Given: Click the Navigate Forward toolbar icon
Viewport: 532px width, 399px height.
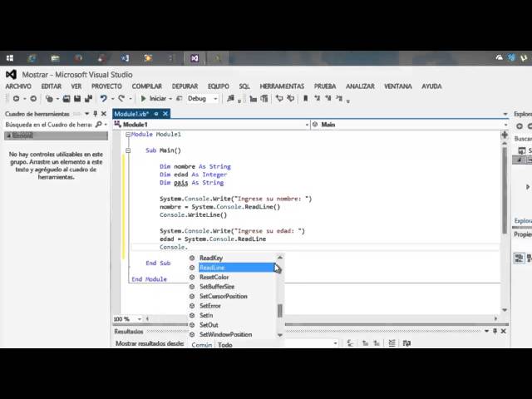Looking at the screenshot, I should 33,98.
